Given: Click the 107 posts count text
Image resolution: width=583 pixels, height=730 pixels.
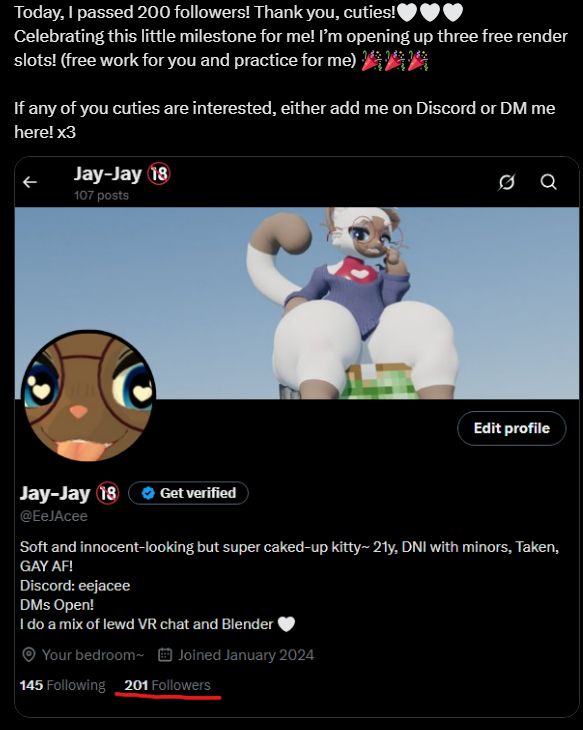Looking at the screenshot, I should tap(101, 195).
